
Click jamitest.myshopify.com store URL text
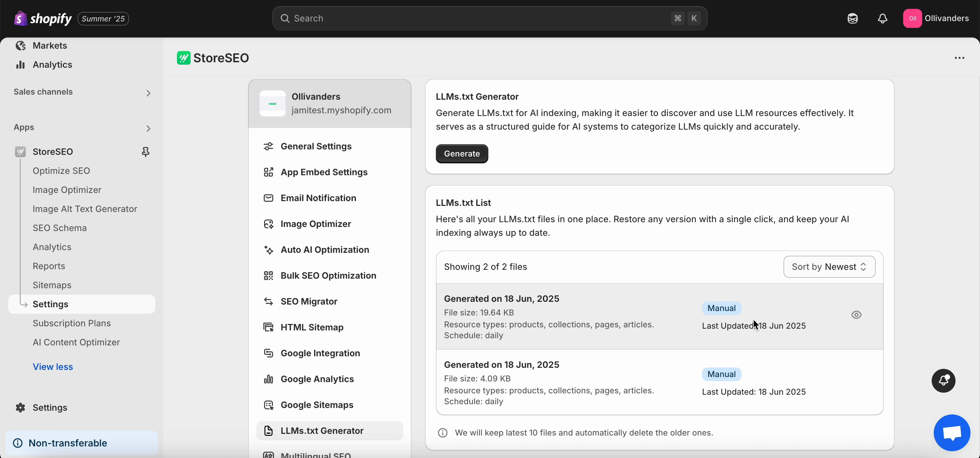pyautogui.click(x=341, y=110)
